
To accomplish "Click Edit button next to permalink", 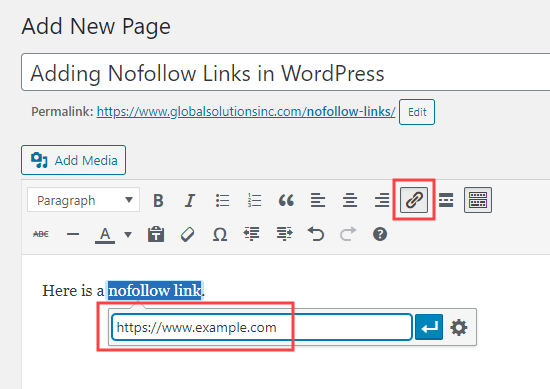I will coord(417,112).
